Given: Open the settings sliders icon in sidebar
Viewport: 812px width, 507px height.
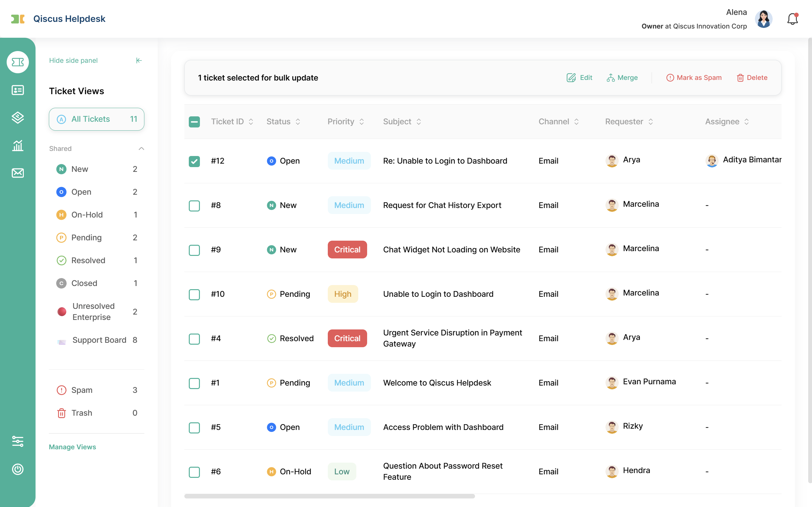Looking at the screenshot, I should pos(17,441).
